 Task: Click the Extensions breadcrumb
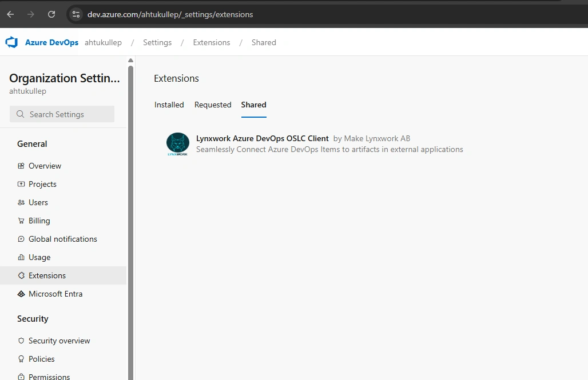(x=212, y=42)
